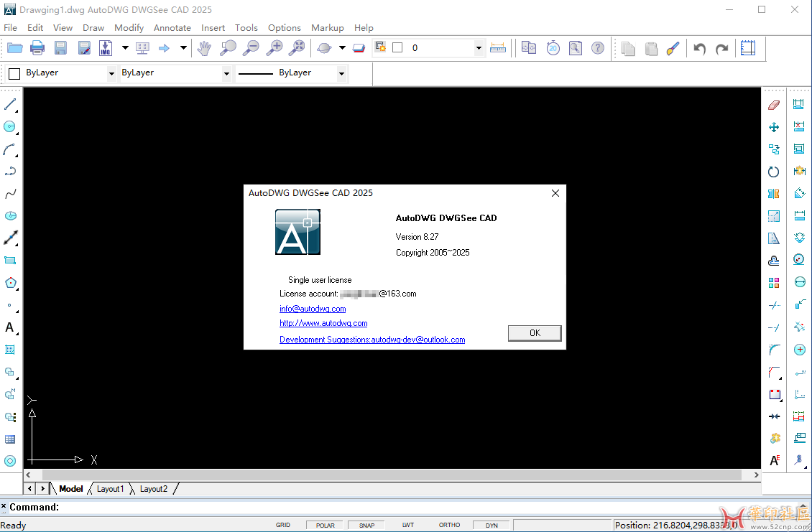Open the lineweight ByLayer dropdown
Viewport: 812px width, 532px height.
tap(341, 73)
